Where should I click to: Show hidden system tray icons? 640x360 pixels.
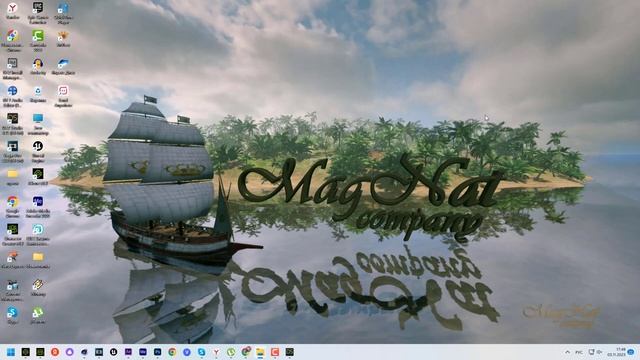point(567,352)
